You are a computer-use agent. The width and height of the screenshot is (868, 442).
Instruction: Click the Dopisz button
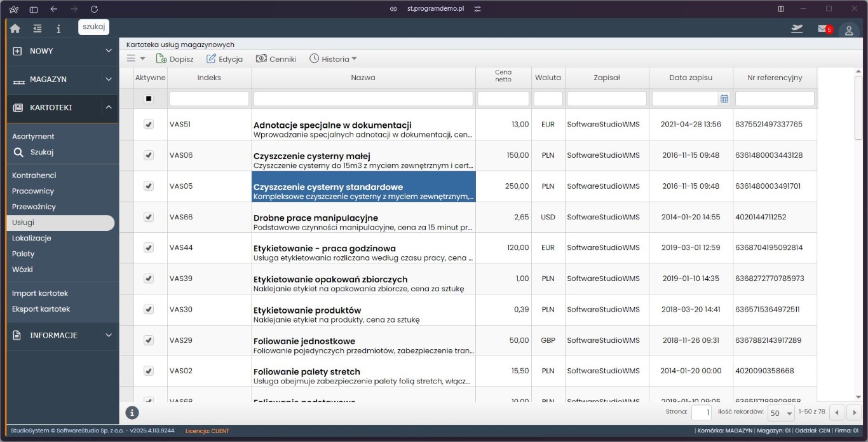coord(175,59)
